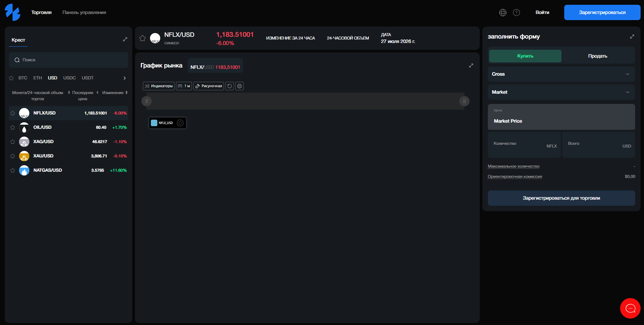
Task: Select the XAG/USD pair row
Action: pyautogui.click(x=69, y=142)
